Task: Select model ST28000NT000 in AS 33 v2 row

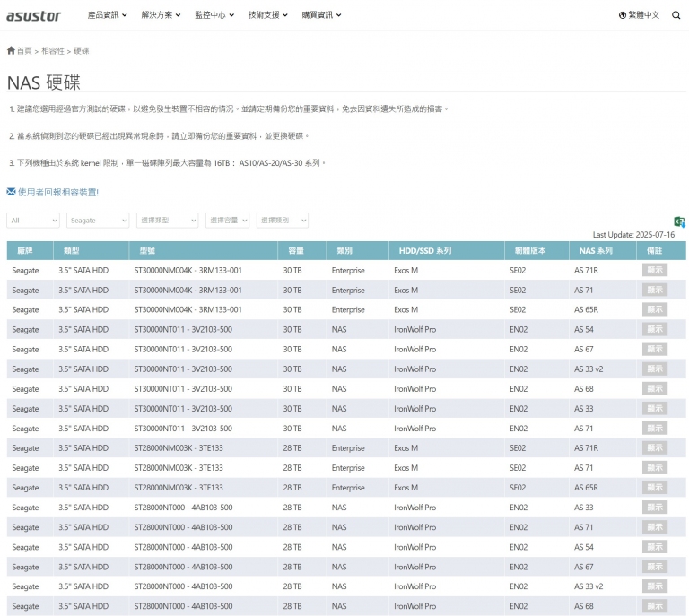Action: 183,586
